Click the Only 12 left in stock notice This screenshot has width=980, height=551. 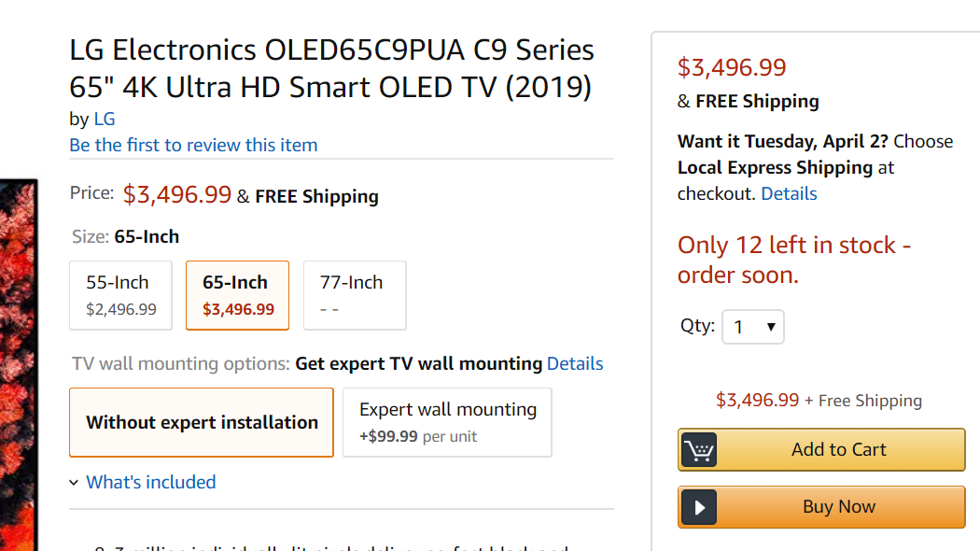pyautogui.click(x=793, y=260)
